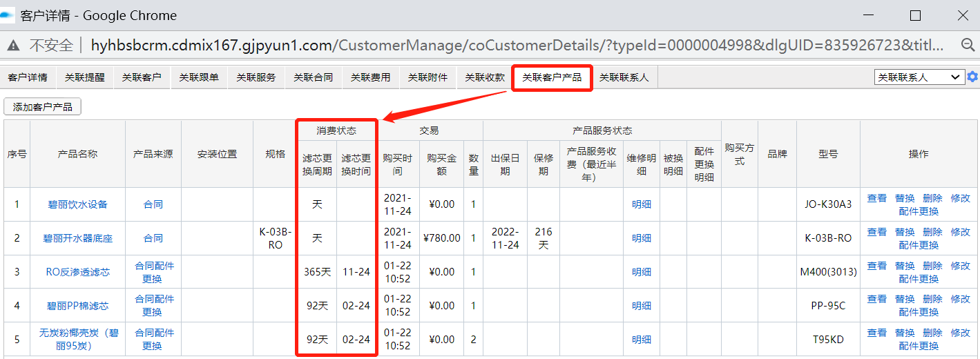The image size is (980, 359).
Task: Click quantity link 2 in T95KD row
Action: click(x=473, y=340)
